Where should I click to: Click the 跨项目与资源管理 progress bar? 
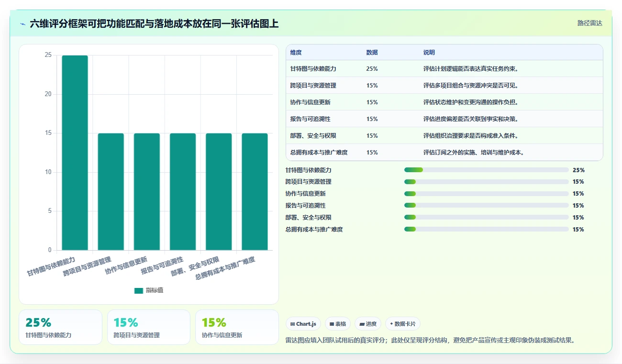pyautogui.click(x=487, y=182)
